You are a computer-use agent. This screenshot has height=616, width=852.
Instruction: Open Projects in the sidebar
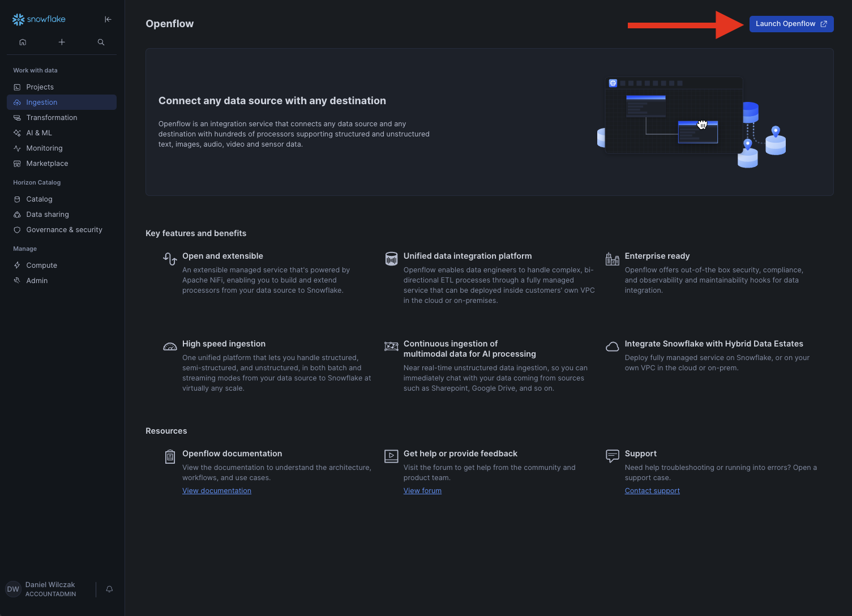40,87
